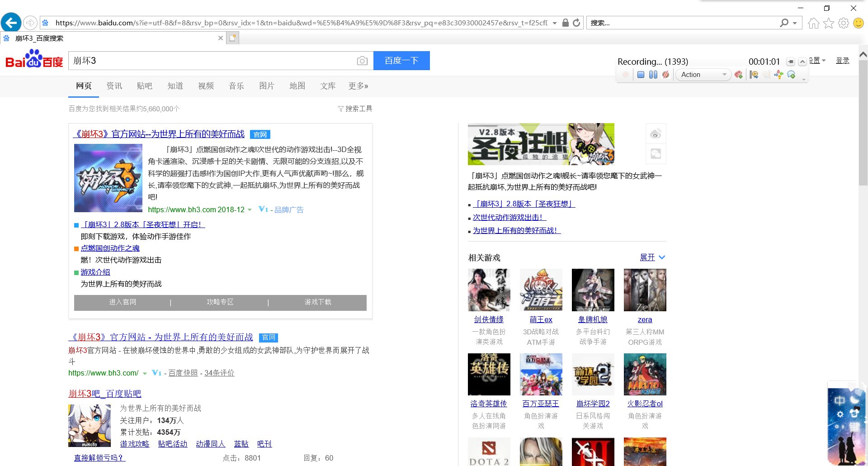Click the add comment bubble icon in recorder toolbar
This screenshot has height=466, width=868.
[791, 75]
